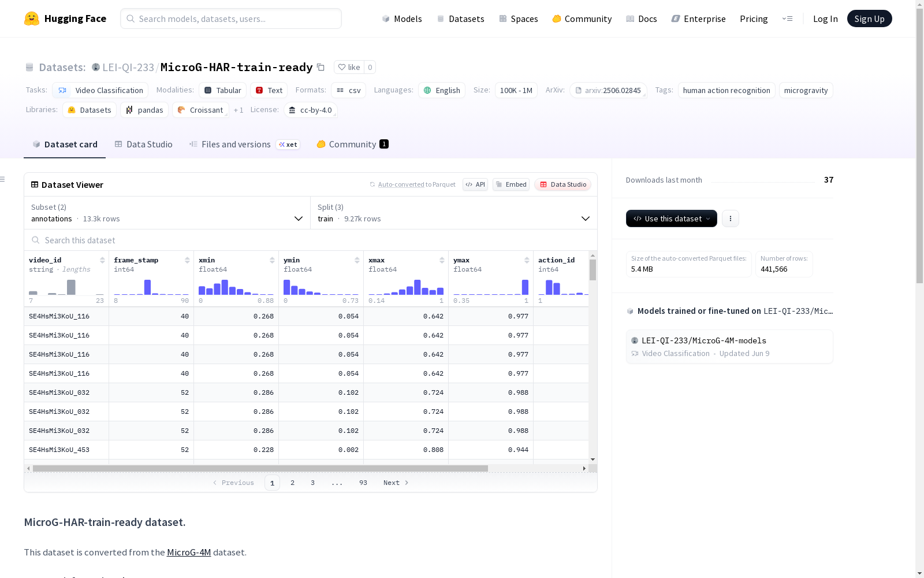924x578 pixels.
Task: Select the csv format tag
Action: [348, 90]
